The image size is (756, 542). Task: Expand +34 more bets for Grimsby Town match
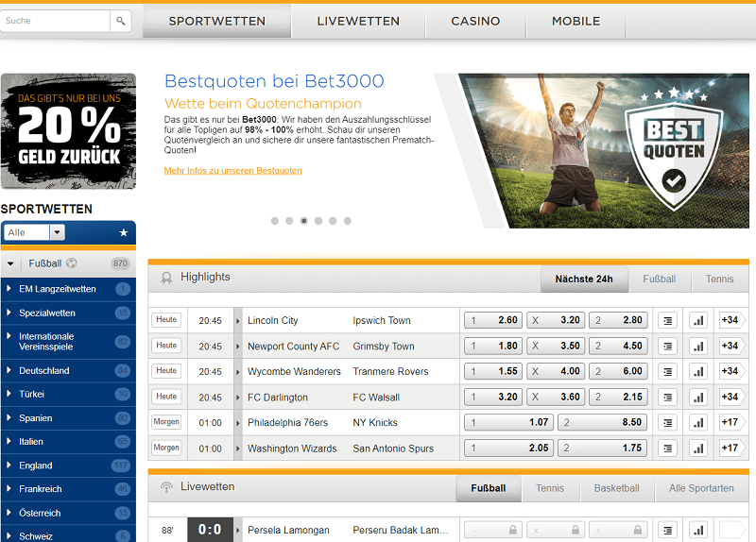(x=730, y=347)
